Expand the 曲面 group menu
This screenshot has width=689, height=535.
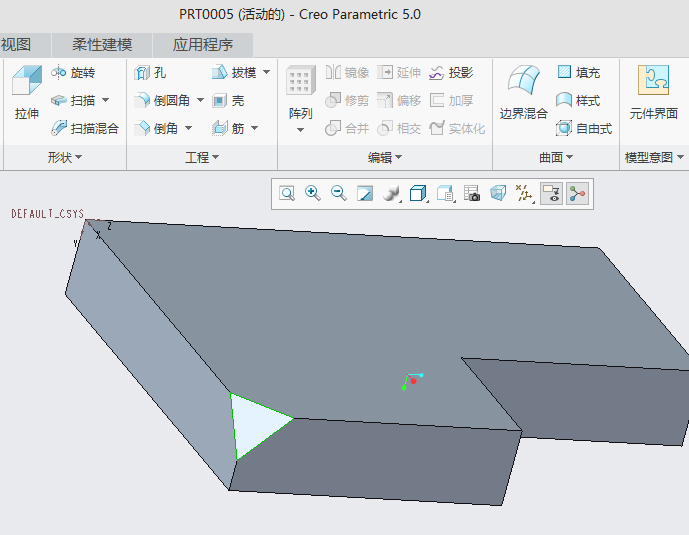(x=556, y=157)
